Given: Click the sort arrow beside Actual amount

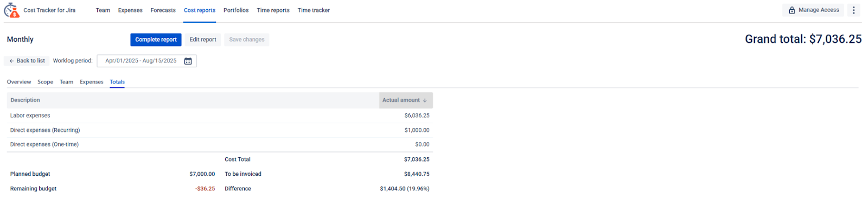Looking at the screenshot, I should tap(425, 100).
